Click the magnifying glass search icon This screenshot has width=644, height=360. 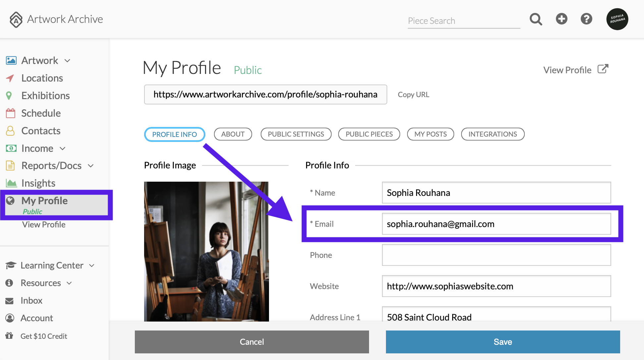536,19
